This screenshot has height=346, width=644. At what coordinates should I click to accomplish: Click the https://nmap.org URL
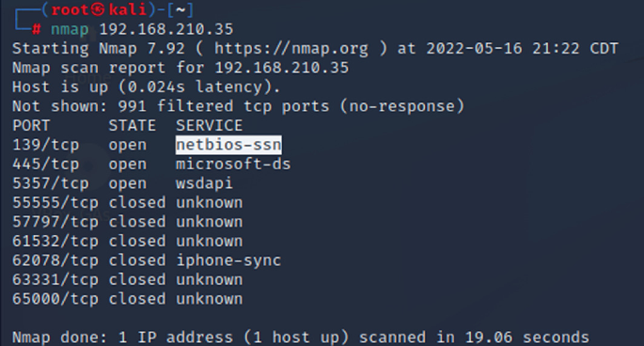(x=291, y=49)
